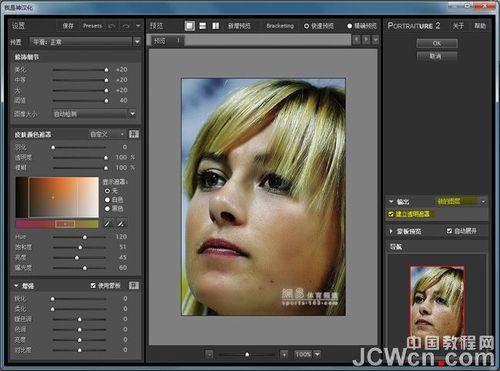
Task: Click the main portrait preview image
Action: tap(263, 197)
